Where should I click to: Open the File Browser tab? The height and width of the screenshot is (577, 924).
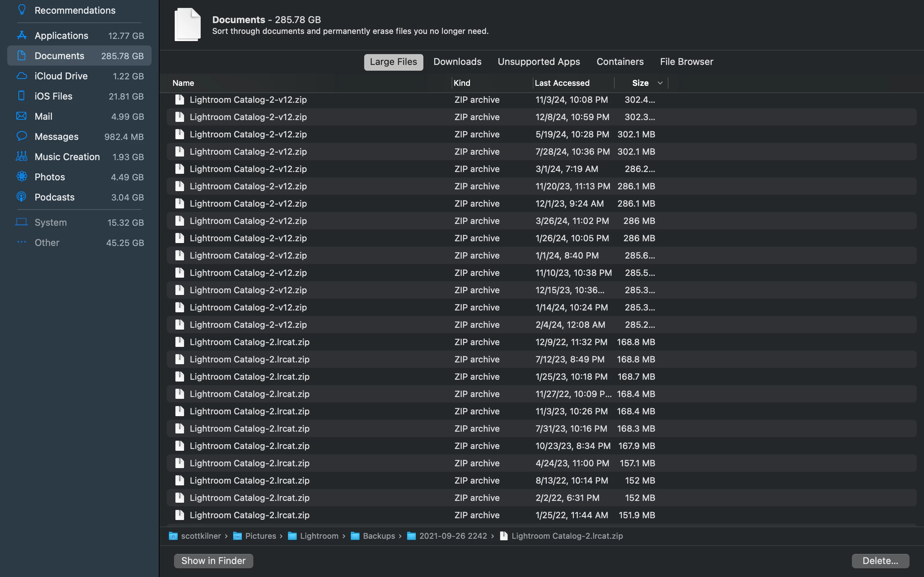tap(686, 62)
